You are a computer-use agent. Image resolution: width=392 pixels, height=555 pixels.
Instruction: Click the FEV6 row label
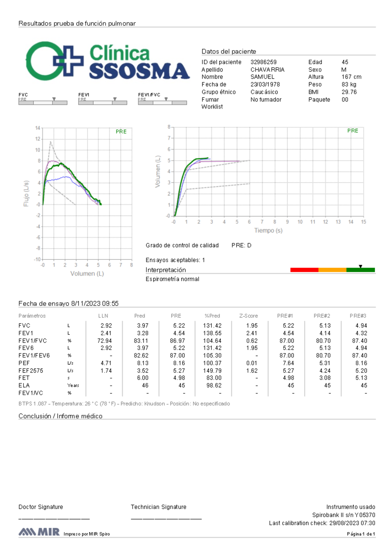[x=26, y=348]
